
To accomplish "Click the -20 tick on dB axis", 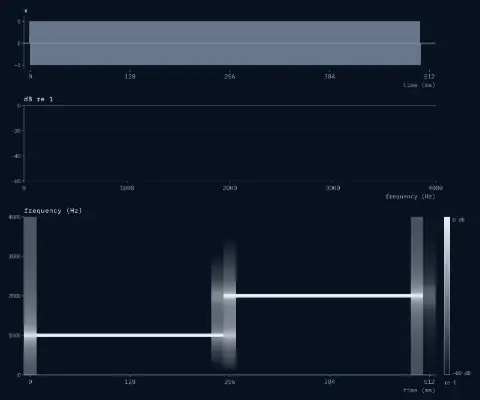I will pyautogui.click(x=17, y=131).
